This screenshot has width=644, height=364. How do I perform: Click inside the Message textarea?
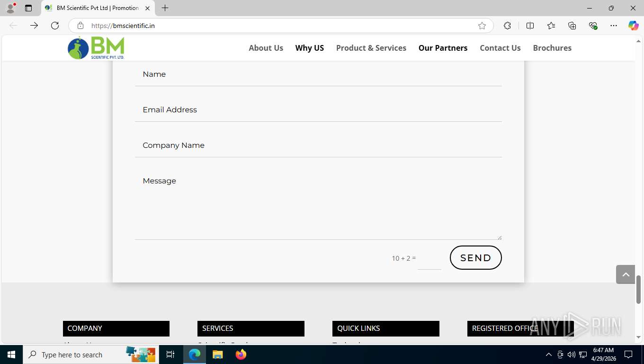[318, 204]
